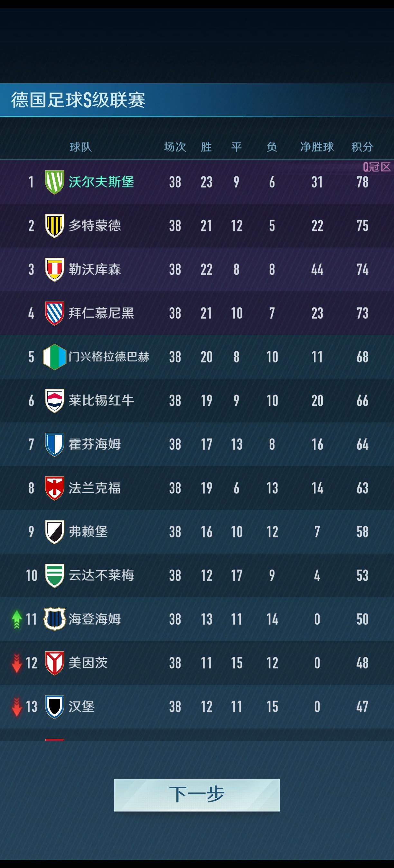Click the Mönchengladbach green-blue hexagon badge

(x=54, y=357)
